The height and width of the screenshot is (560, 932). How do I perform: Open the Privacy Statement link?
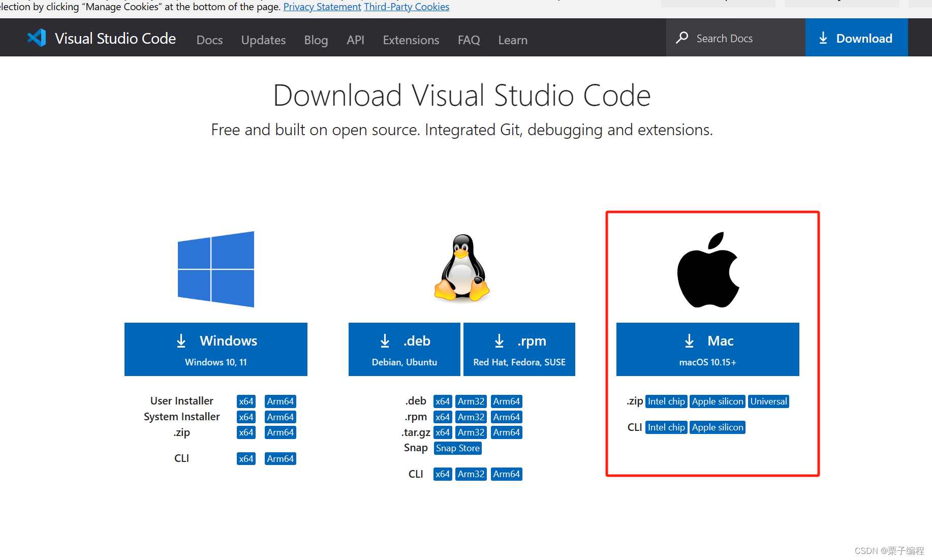pos(322,7)
